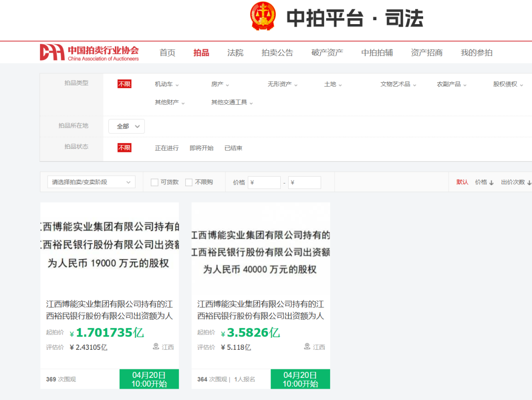This screenshot has width=532, height=400.
Task: Select the 正在进行 status filter
Action: click(167, 148)
